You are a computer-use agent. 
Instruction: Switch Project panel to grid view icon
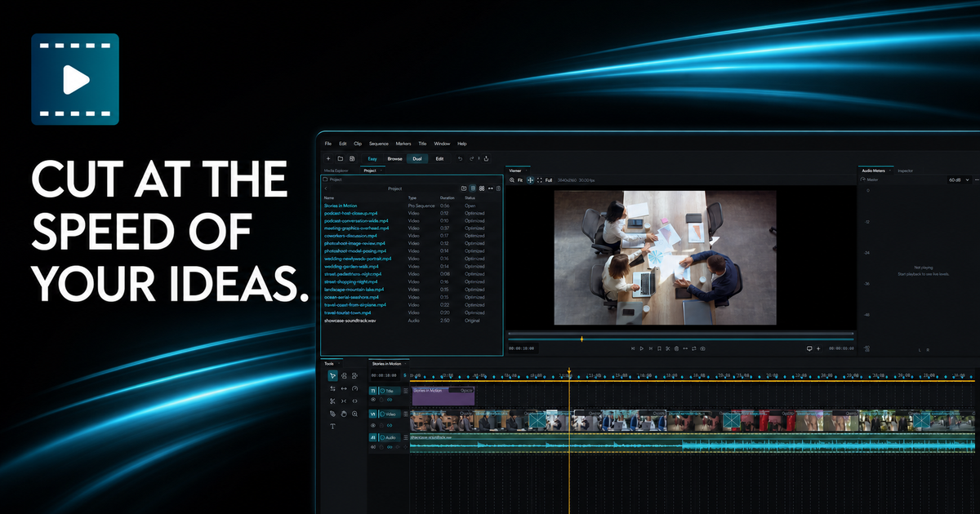482,188
